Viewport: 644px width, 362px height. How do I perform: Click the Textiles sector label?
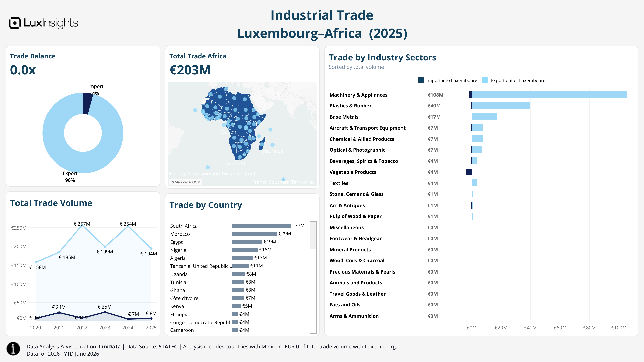339,183
